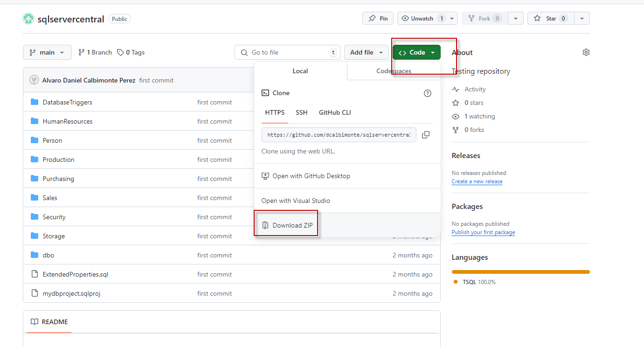The height and width of the screenshot is (347, 644).
Task: Open the Add file dropdown
Action: 366,52
